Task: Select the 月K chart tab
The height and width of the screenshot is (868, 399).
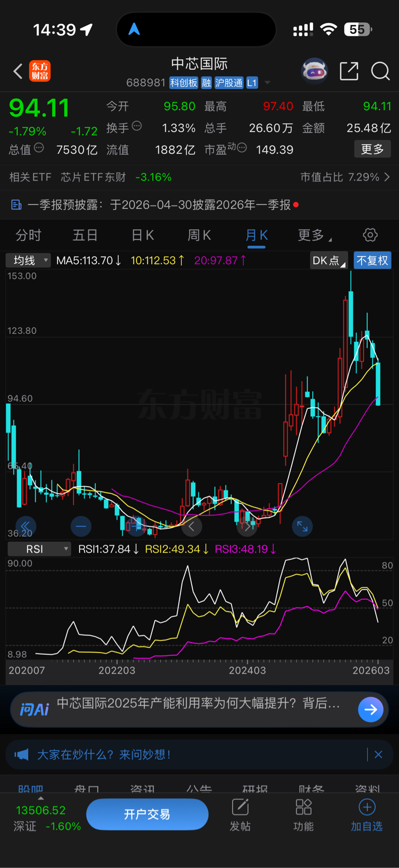Action: click(256, 235)
